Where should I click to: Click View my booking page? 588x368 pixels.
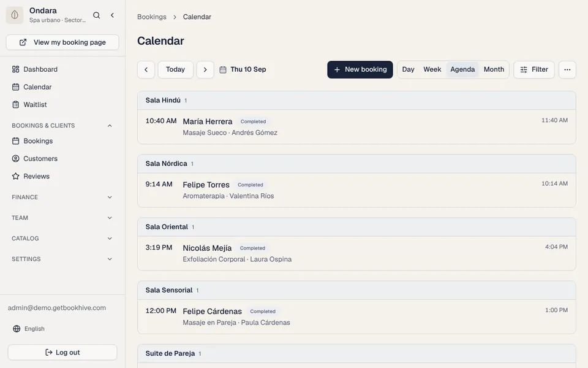pos(62,42)
